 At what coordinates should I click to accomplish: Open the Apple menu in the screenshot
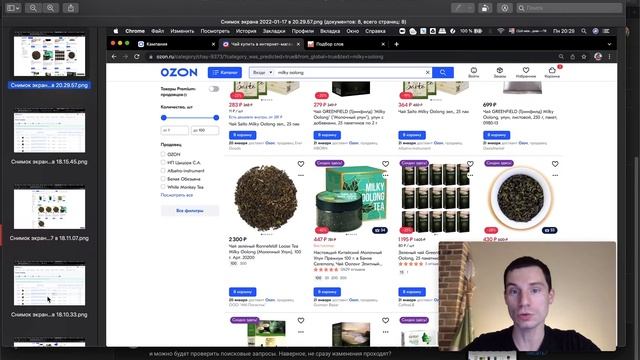[116, 31]
